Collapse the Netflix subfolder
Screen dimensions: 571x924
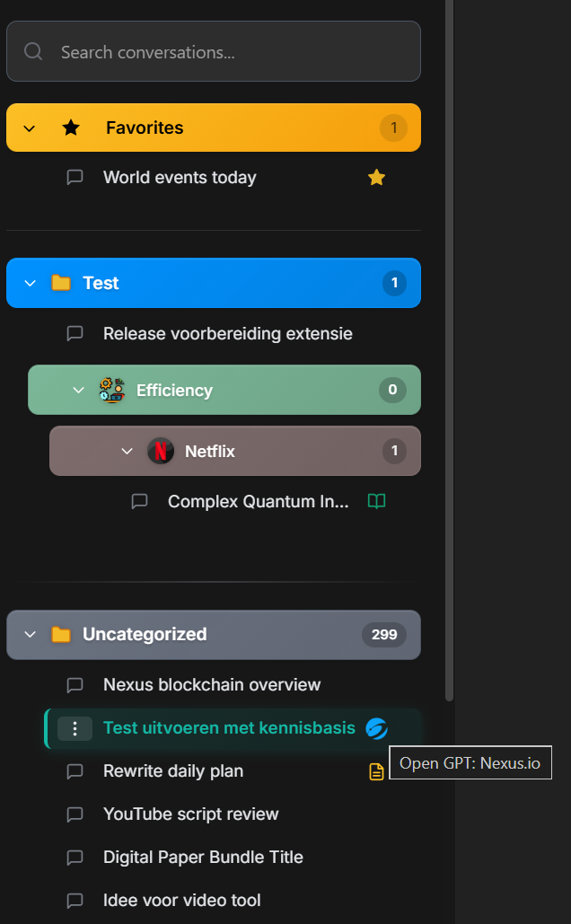(x=127, y=451)
